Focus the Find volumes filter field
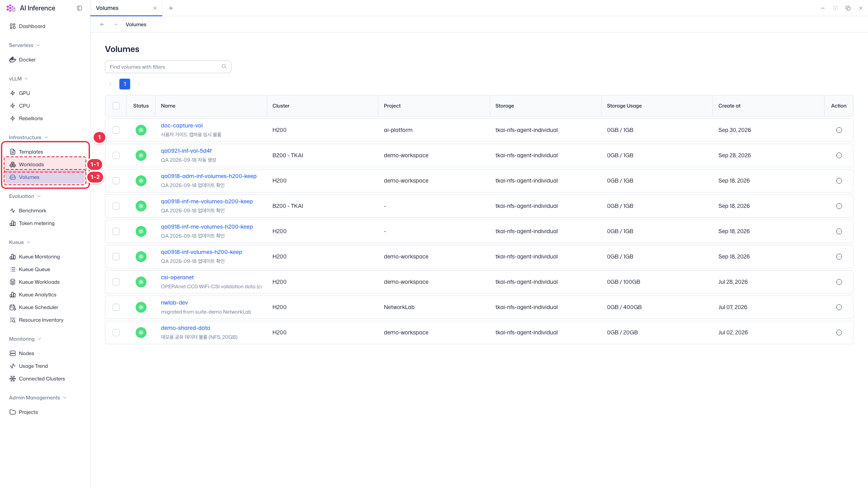868x488 pixels. click(168, 67)
